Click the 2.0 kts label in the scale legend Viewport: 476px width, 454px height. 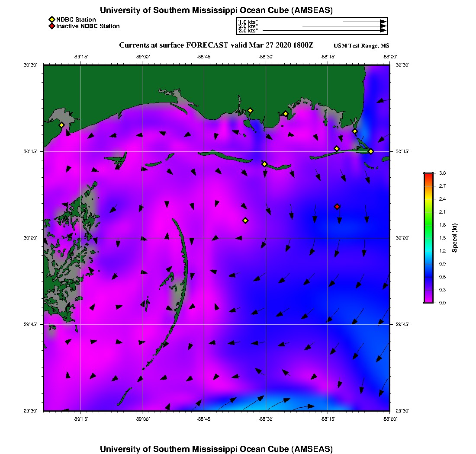(x=248, y=26)
